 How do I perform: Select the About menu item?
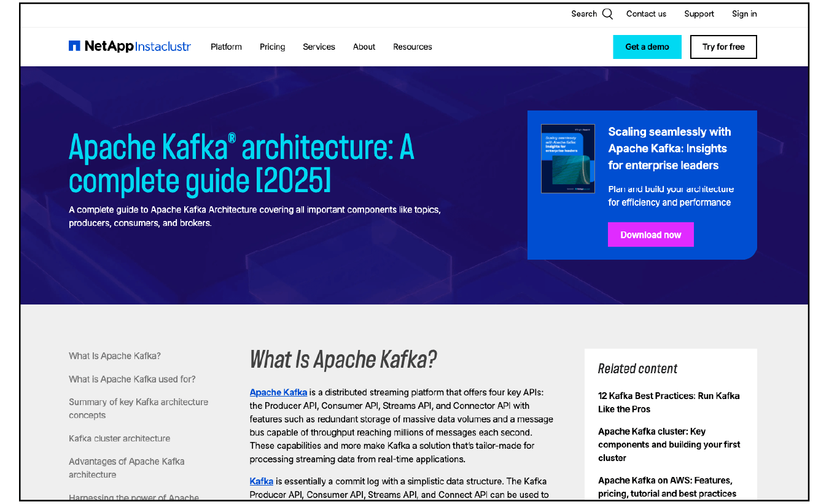[364, 47]
